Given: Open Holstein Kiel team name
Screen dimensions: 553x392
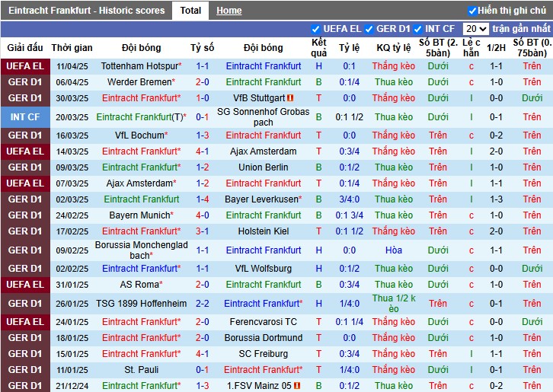Looking at the screenshot, I should click(263, 231).
